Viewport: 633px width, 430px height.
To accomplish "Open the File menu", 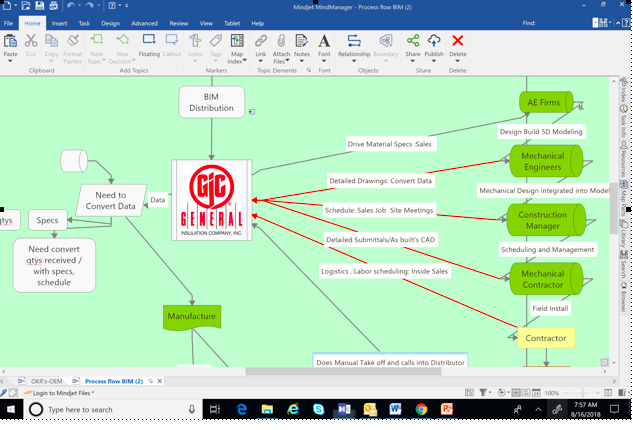I will 8,23.
